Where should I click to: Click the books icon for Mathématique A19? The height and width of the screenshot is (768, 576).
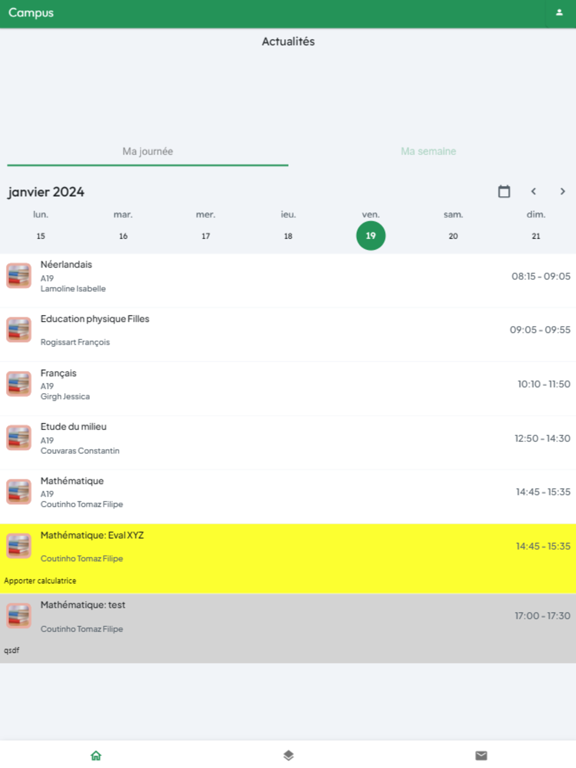click(19, 492)
